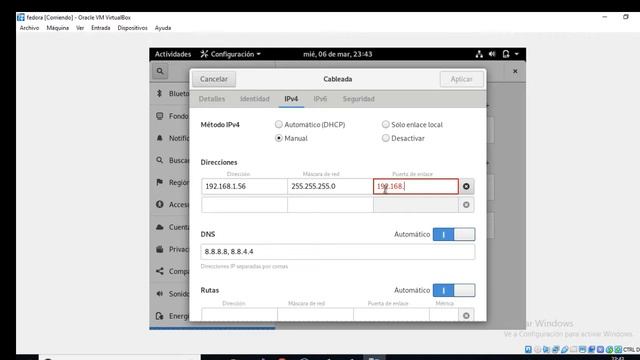
Task: Open the Dispositivos menu in VirtualBox
Action: point(132,28)
